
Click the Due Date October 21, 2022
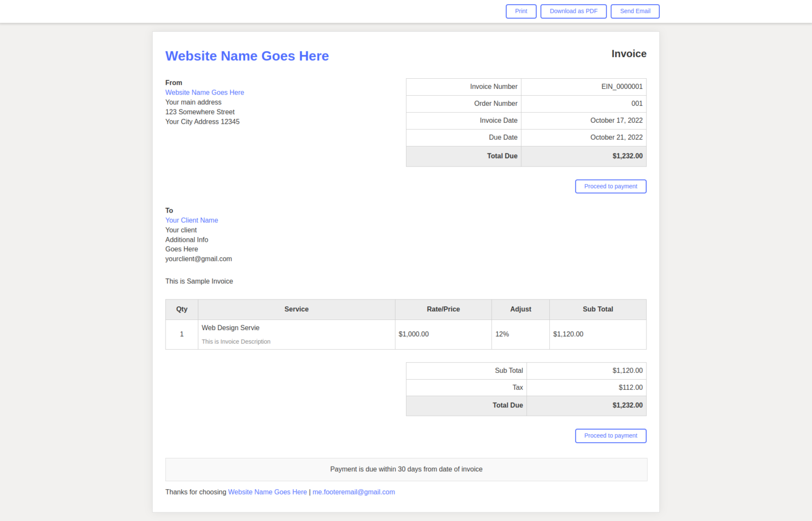coord(616,137)
